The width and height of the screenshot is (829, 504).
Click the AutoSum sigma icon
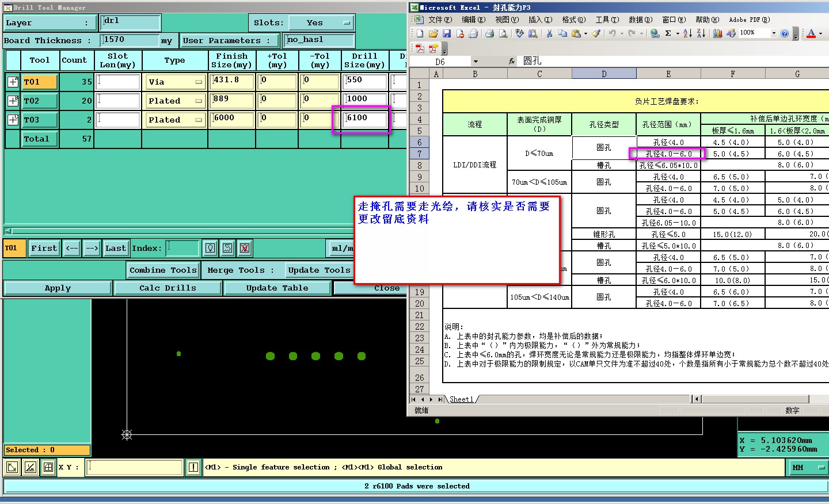coord(668,33)
